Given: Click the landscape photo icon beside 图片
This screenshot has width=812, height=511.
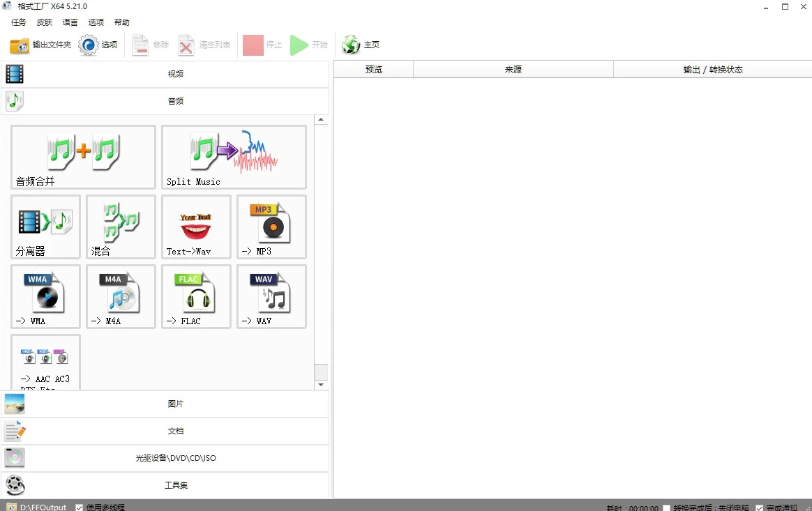Looking at the screenshot, I should coord(15,404).
